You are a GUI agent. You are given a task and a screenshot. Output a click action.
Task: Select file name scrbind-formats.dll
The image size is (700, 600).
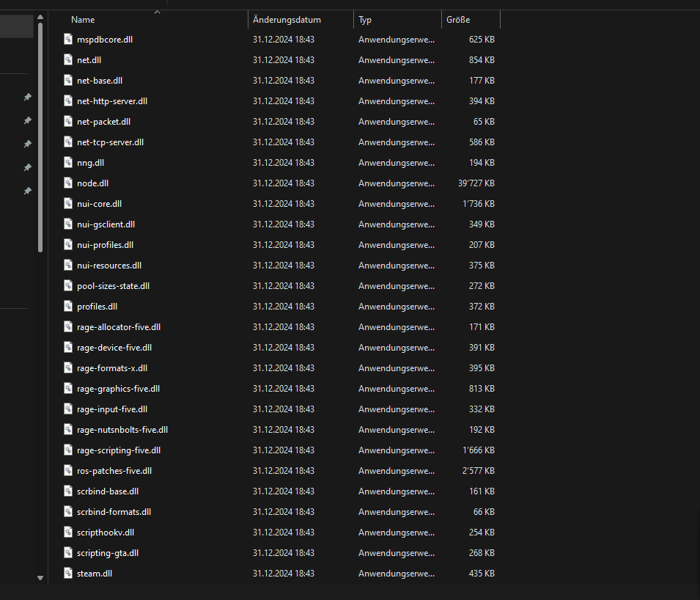tap(114, 512)
